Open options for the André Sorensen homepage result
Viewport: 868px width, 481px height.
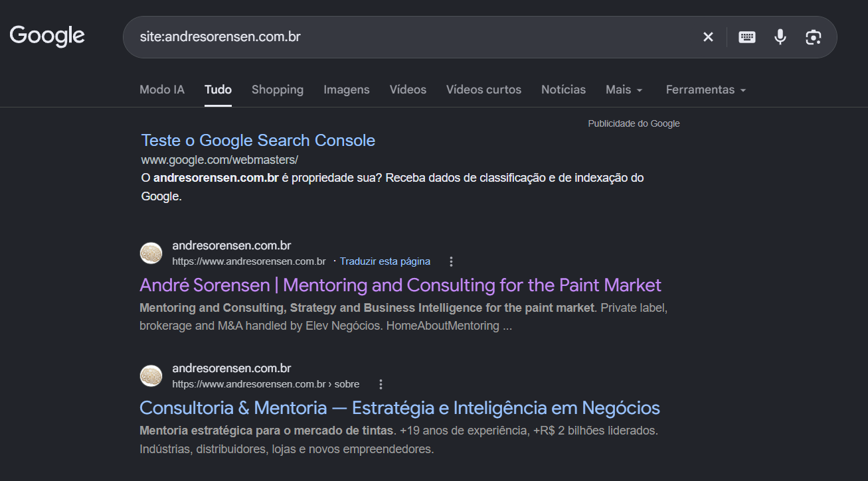451,261
